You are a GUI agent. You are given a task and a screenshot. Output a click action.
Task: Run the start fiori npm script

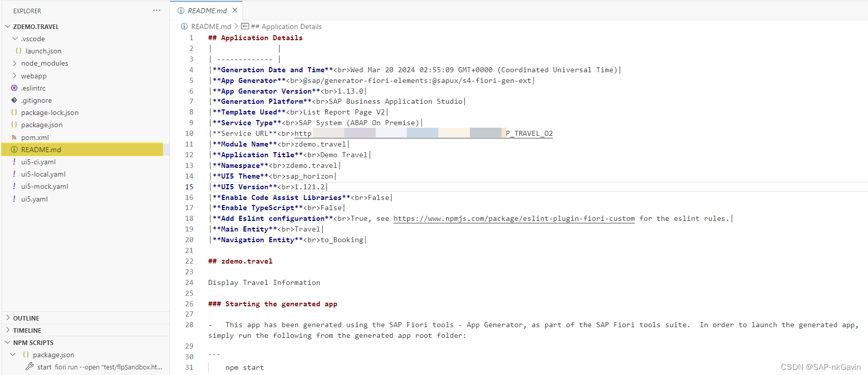pyautogui.click(x=99, y=367)
